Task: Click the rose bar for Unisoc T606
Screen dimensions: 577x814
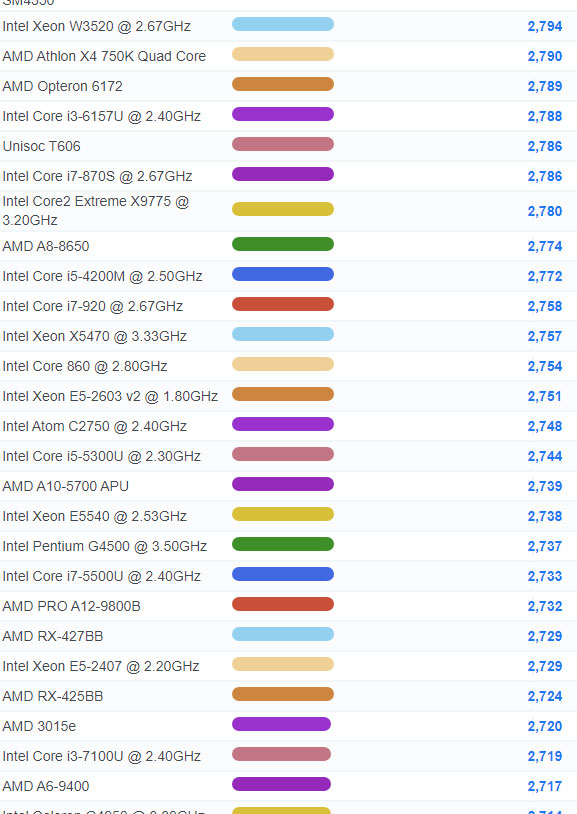Action: pos(283,144)
